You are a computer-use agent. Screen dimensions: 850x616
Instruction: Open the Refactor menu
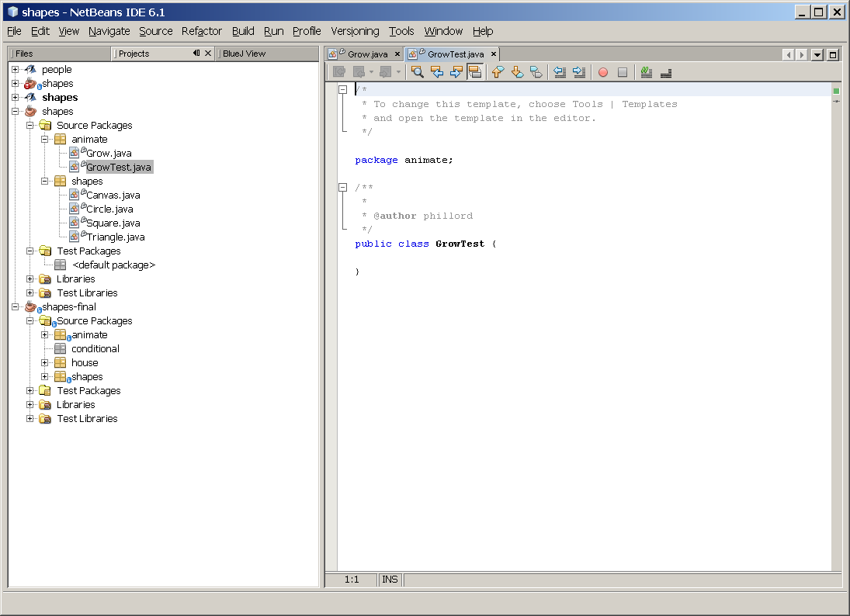[202, 31]
